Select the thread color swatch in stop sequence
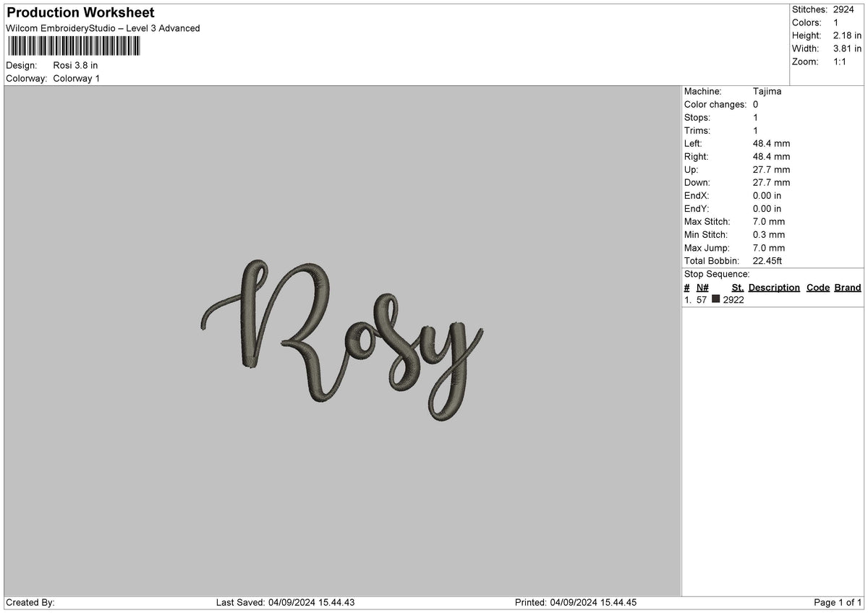The image size is (868, 613). 717,299
